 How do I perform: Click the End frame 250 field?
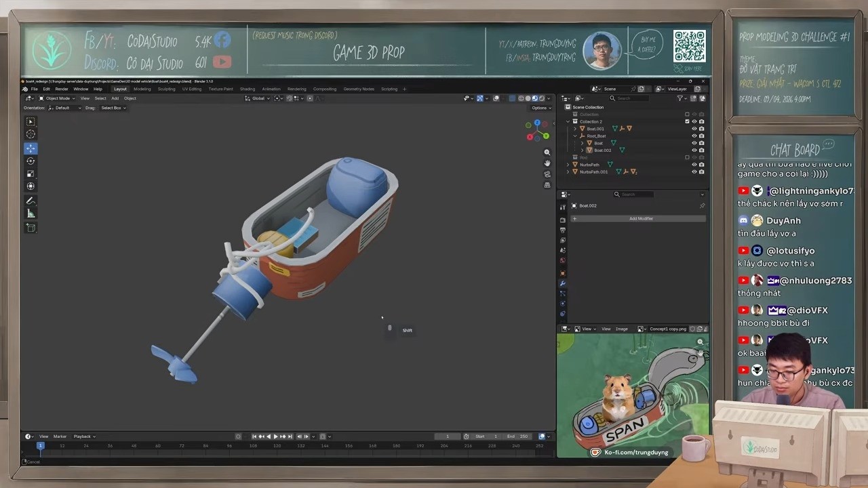coord(517,436)
